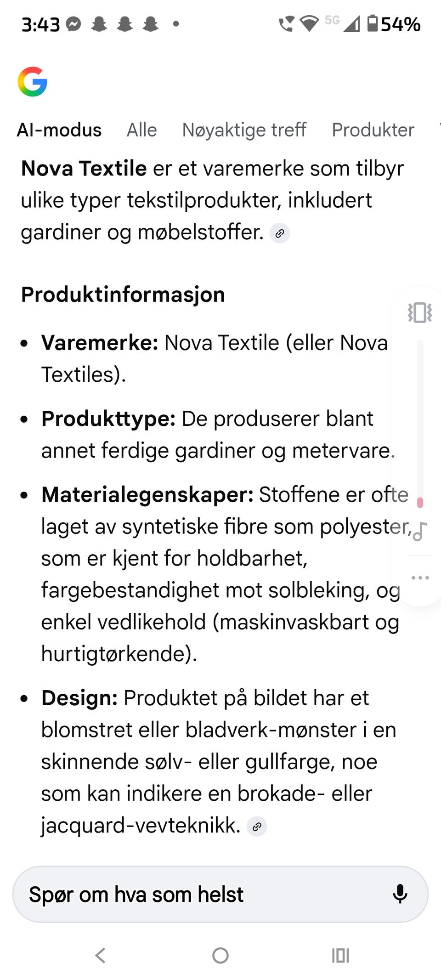
Task: Tap the music note media volume icon
Action: (x=419, y=532)
